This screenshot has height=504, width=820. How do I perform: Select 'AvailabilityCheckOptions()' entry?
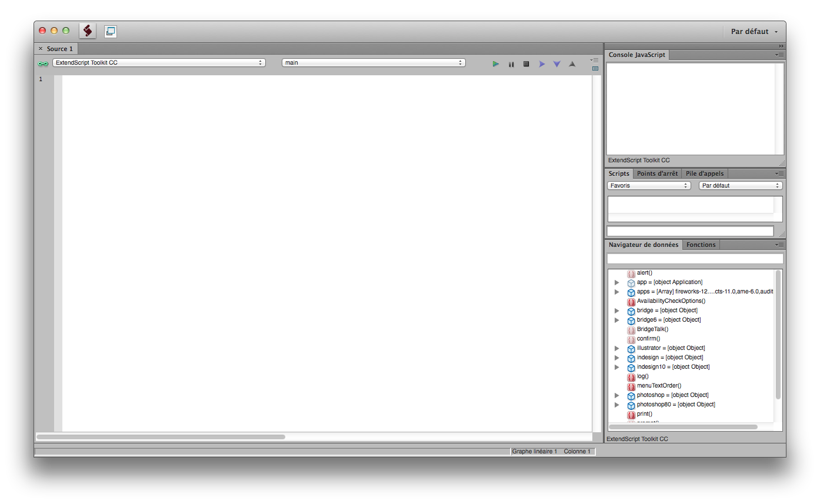pos(671,301)
